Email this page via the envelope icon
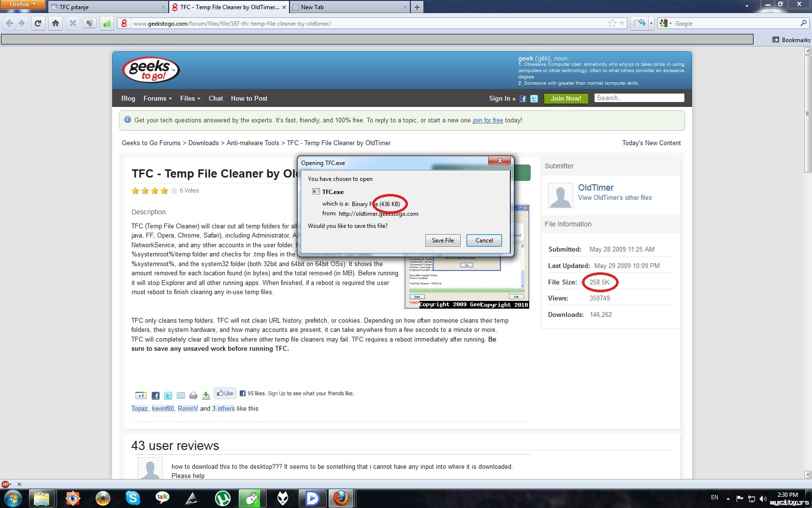Viewport: 812px width, 508px height. (x=181, y=396)
